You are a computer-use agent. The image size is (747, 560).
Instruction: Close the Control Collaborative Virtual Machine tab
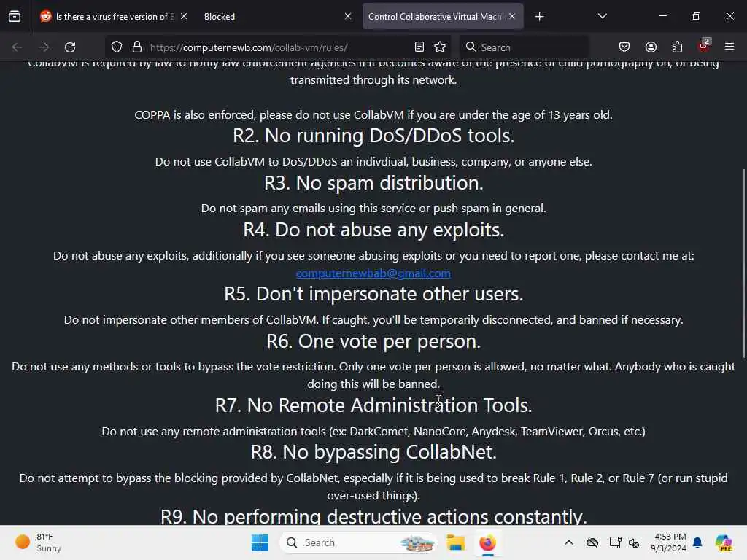coord(512,16)
